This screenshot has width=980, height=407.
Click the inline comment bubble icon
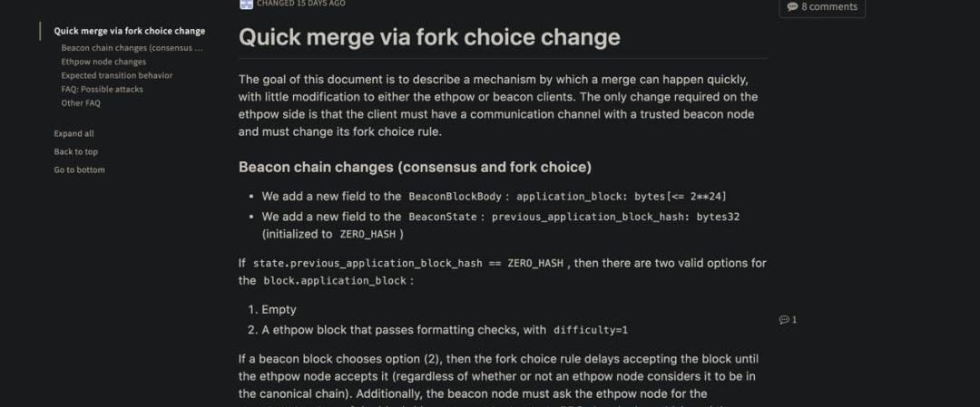[784, 320]
